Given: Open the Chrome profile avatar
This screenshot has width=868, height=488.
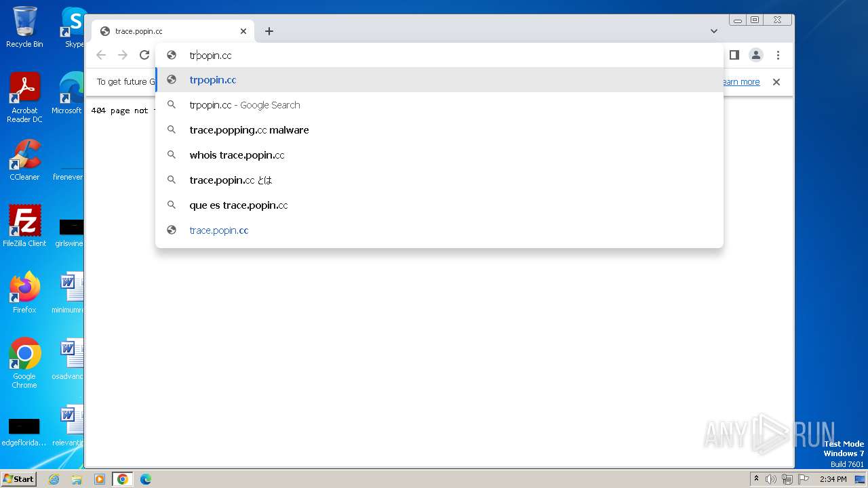Looking at the screenshot, I should click(x=756, y=55).
